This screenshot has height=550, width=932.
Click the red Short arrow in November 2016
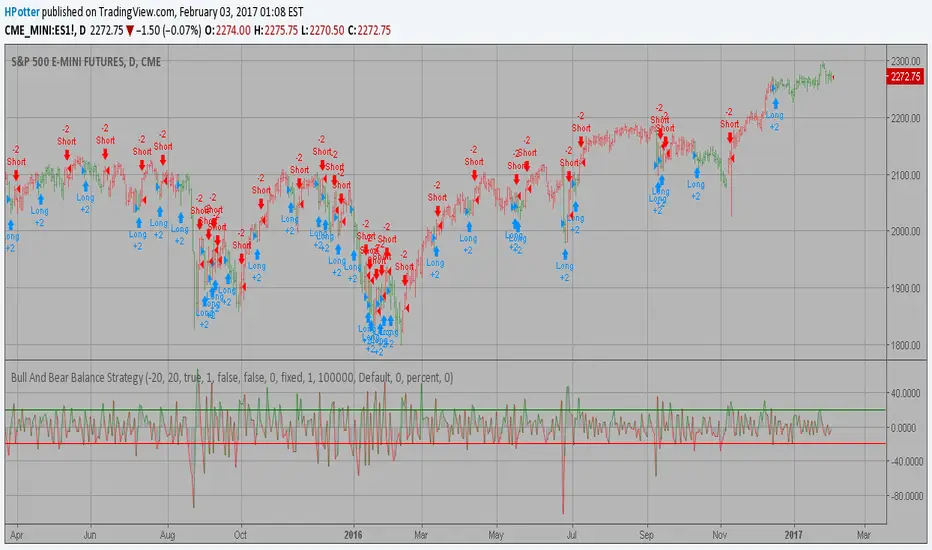click(x=730, y=138)
